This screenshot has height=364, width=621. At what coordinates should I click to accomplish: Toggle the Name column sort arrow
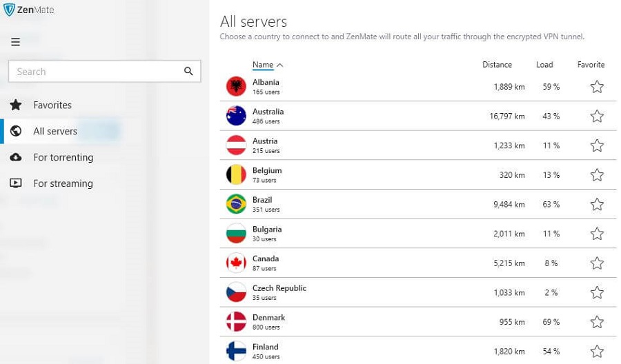[280, 65]
